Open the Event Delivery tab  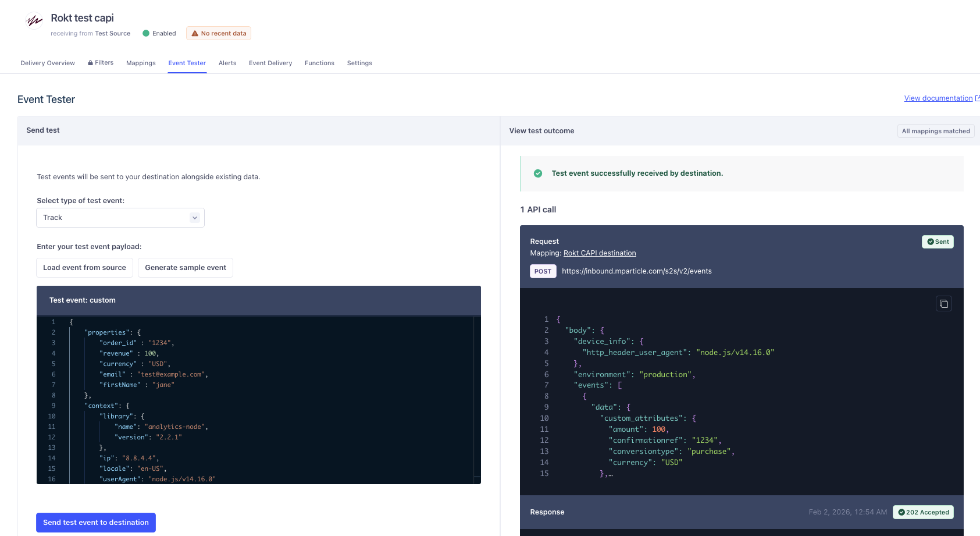coord(270,63)
